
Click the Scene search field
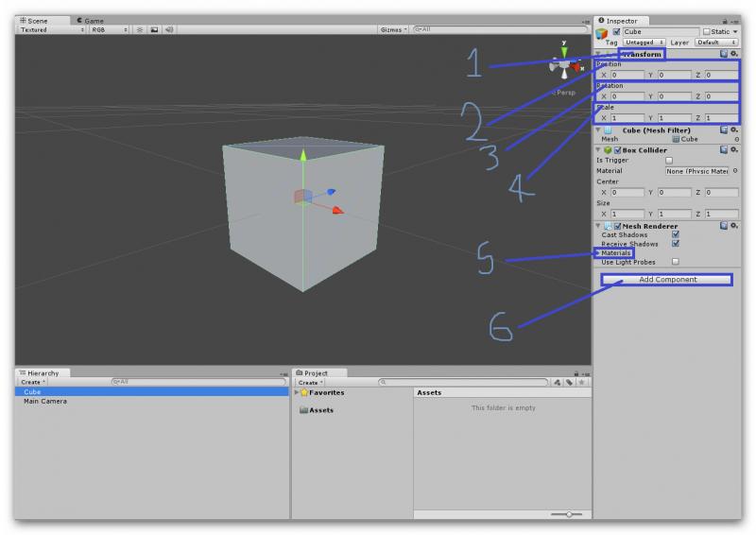tap(501, 29)
